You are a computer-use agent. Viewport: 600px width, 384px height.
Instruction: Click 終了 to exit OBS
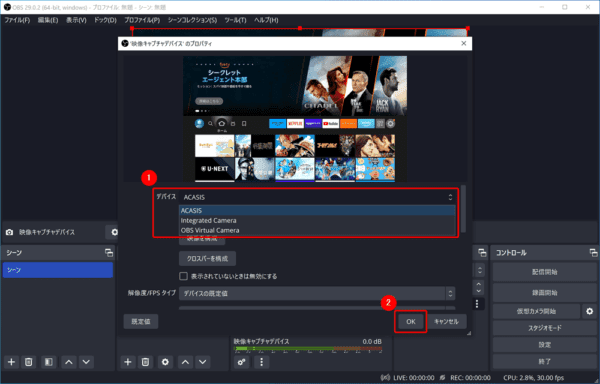[544, 361]
